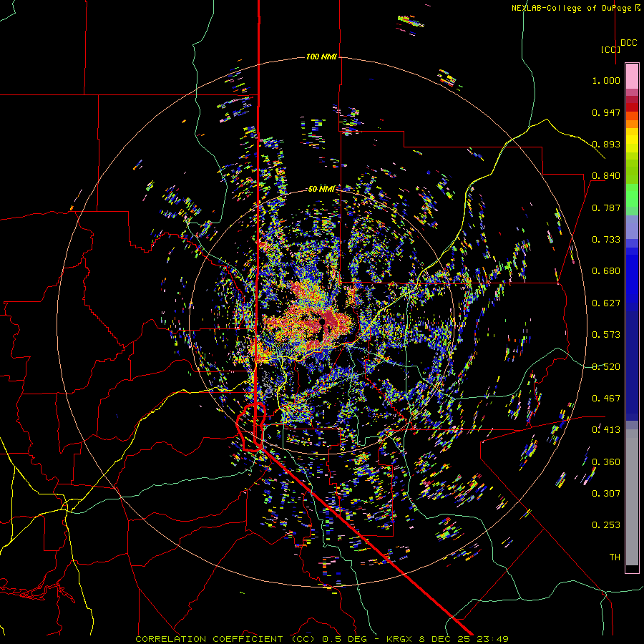The width and height of the screenshot is (644, 644).
Task: Click the 0.947 scale value
Action: tap(606, 112)
